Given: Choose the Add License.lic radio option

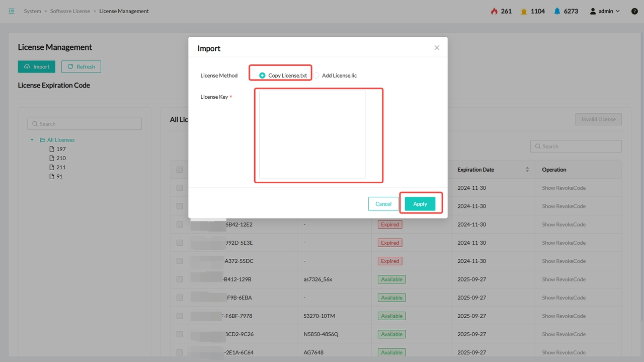Looking at the screenshot, I should click(316, 76).
